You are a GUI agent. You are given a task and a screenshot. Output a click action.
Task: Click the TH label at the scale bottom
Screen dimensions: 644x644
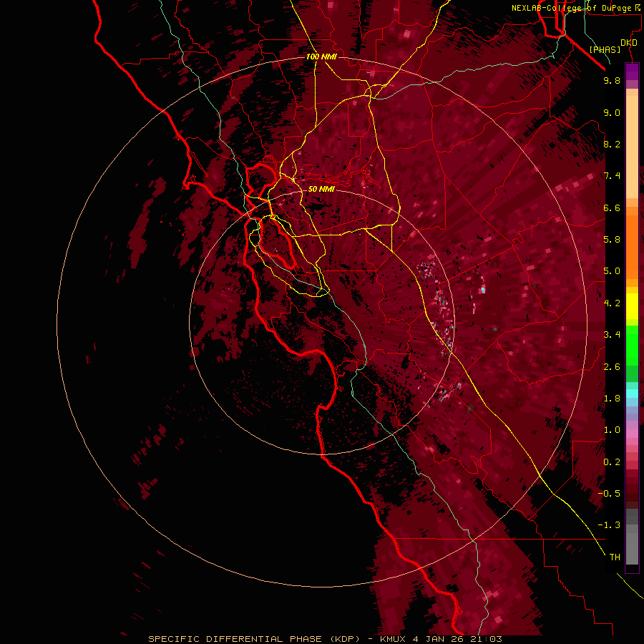point(615,557)
